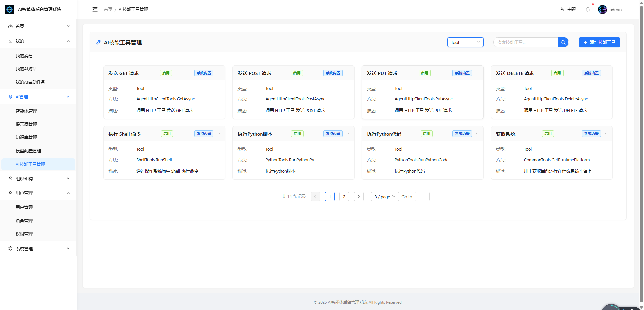Collapse the 我的 sidebar menu
The height and width of the screenshot is (310, 644).
pos(38,41)
